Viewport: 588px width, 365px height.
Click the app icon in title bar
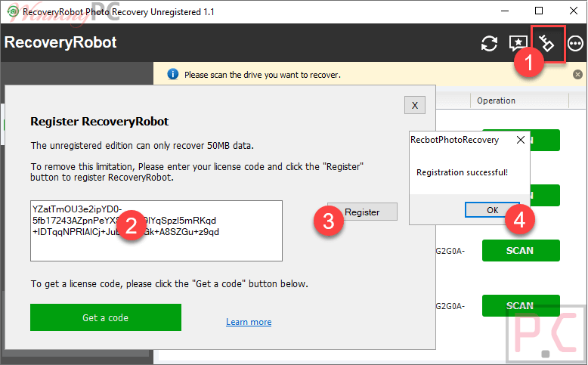pos(13,11)
